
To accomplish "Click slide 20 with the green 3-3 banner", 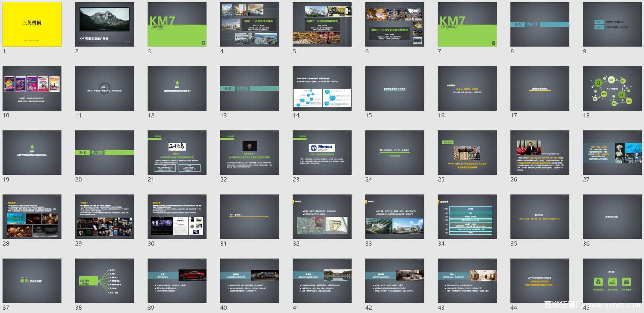I will pos(105,152).
